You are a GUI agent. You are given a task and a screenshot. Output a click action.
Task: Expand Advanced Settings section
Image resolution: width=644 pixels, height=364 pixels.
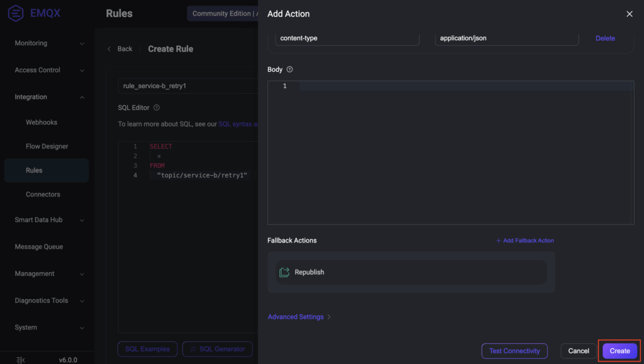pyautogui.click(x=299, y=317)
